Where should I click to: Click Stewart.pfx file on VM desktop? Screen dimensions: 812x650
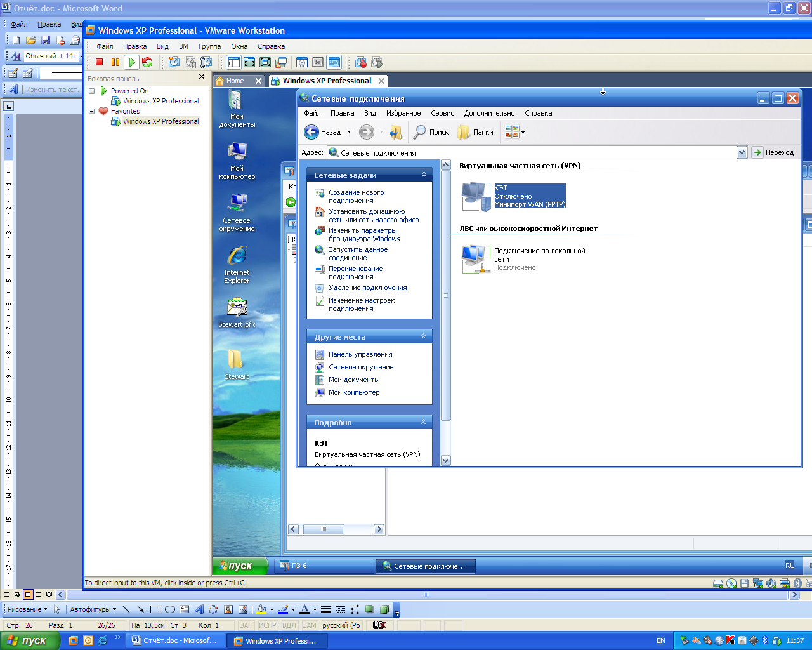tap(237, 313)
